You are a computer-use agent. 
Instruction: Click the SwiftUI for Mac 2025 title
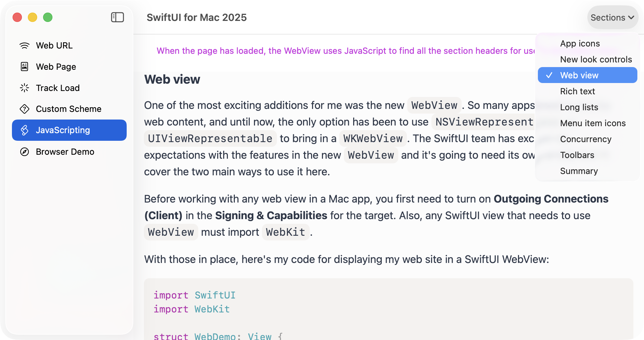(196, 17)
